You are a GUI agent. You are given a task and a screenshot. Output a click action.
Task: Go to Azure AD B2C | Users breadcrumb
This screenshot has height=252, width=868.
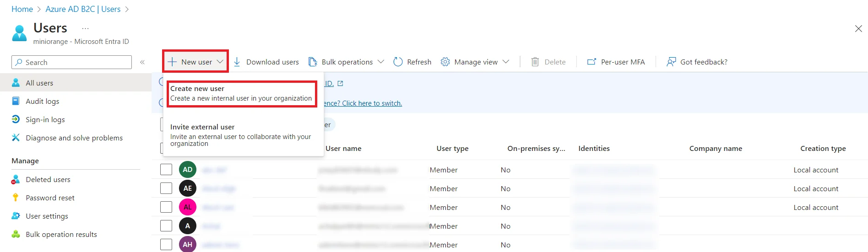(x=83, y=9)
